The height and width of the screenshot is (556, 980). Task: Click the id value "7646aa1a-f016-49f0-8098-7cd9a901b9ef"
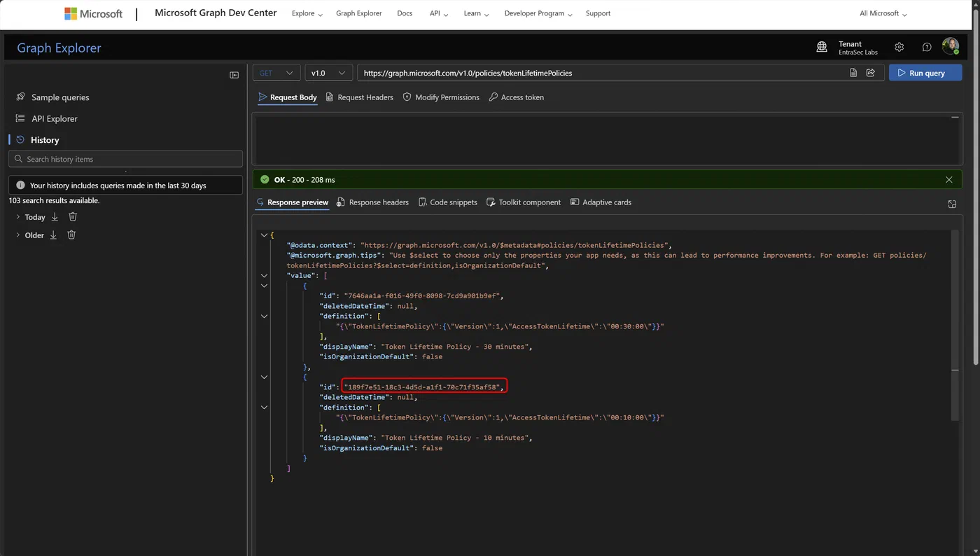click(423, 296)
